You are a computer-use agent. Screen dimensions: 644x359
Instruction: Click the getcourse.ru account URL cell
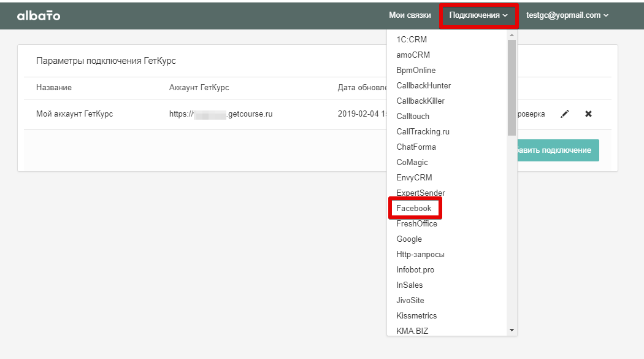(221, 114)
